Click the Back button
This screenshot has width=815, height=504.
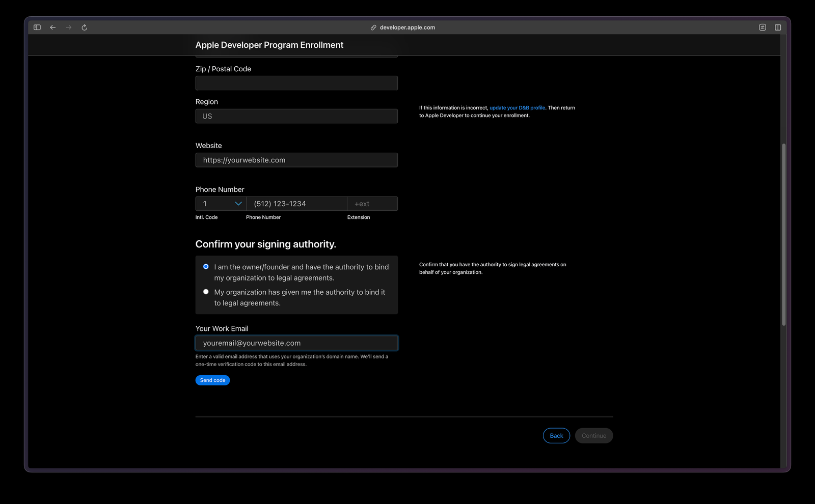[556, 436]
